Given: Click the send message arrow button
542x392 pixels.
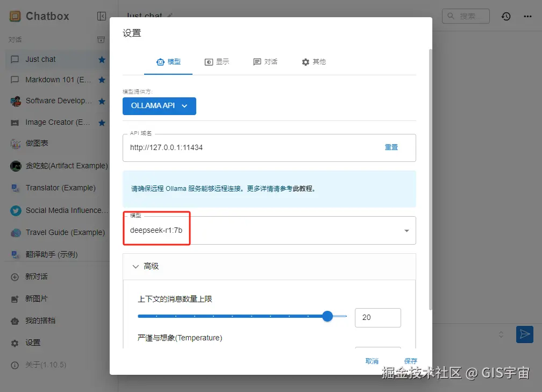Looking at the screenshot, I should (525, 334).
